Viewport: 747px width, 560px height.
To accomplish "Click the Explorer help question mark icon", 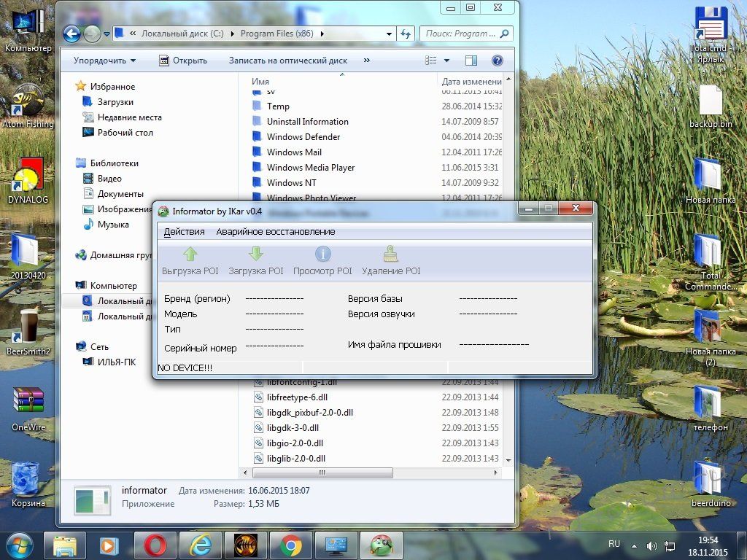I will 498,61.
